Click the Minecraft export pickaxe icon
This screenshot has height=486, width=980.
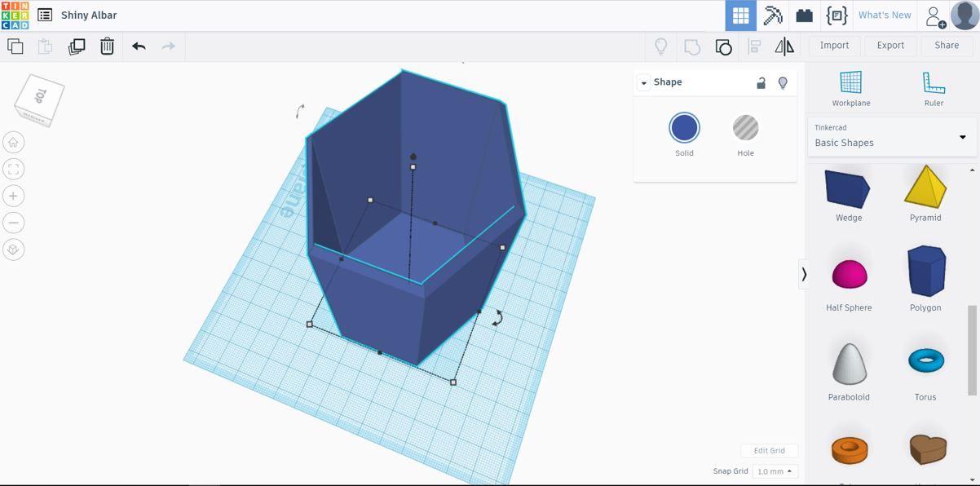771,15
